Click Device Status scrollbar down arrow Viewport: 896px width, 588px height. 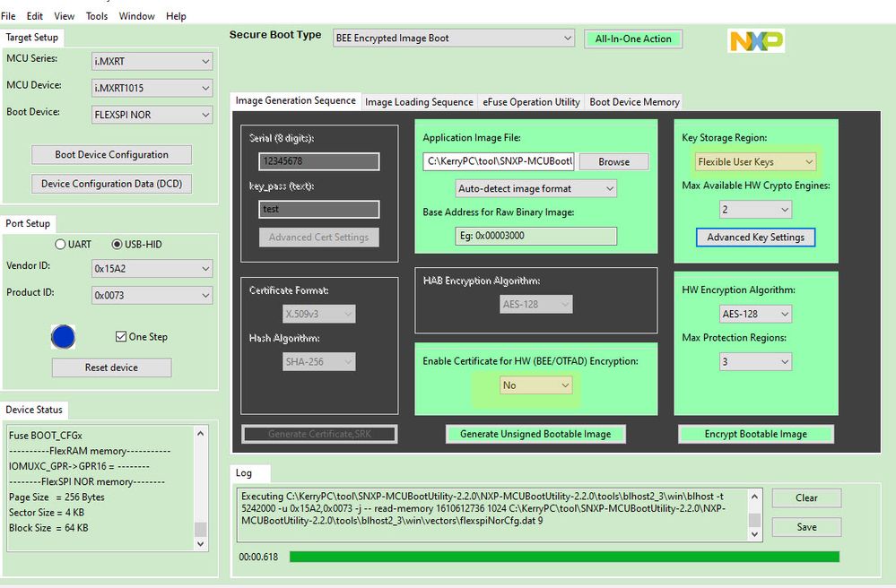click(200, 544)
